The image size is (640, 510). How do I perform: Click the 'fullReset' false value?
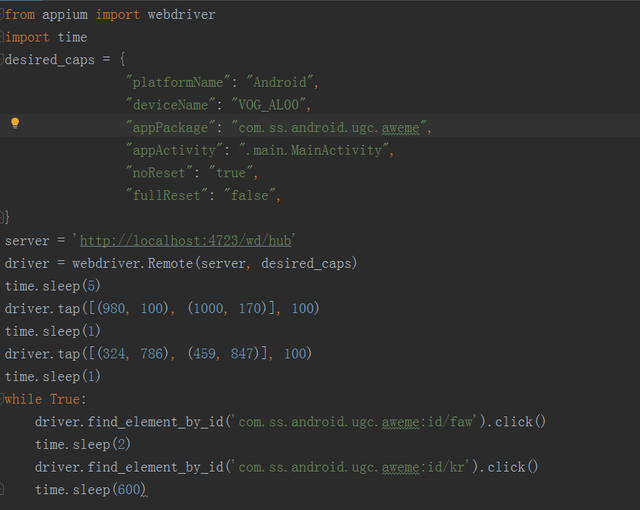(250, 195)
